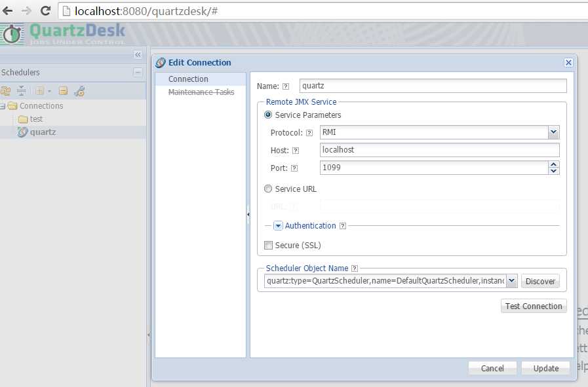Select the Service URL radio button
This screenshot has width=588, height=387.
tap(268, 189)
